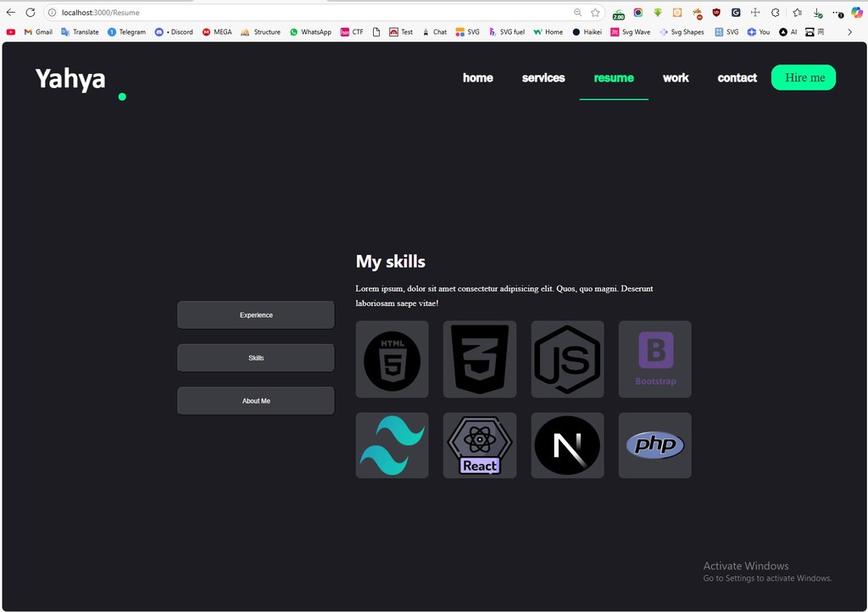Viewport: 868px width, 612px height.
Task: Click the My skills heading
Action: [x=390, y=262]
